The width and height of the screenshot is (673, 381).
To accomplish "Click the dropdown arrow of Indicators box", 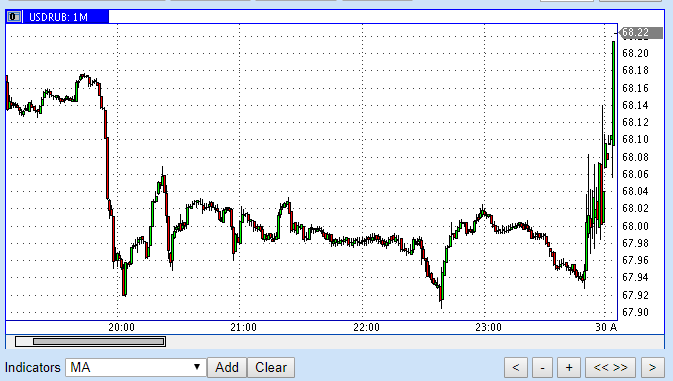I will point(197,367).
